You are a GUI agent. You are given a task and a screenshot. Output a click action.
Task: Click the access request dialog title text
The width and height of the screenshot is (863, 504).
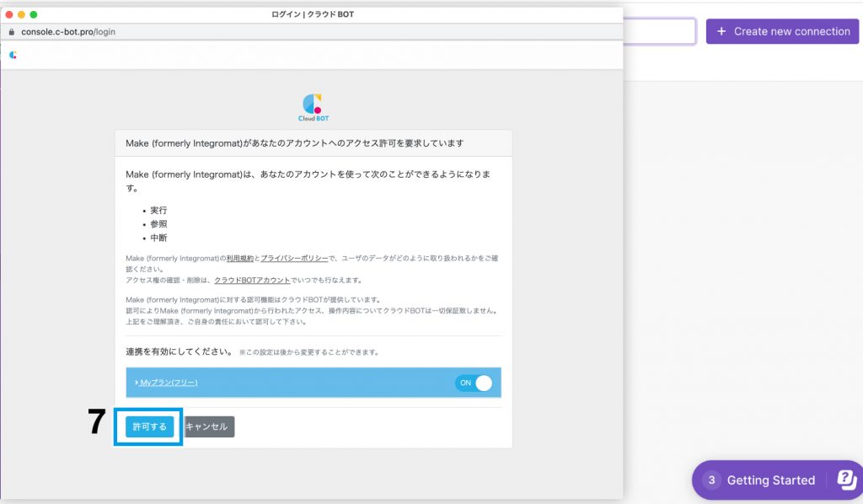(294, 143)
